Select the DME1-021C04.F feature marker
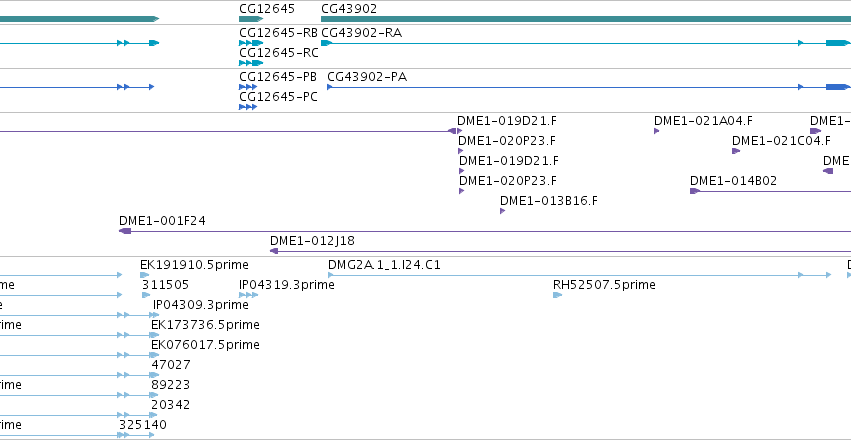The width and height of the screenshot is (851, 440). click(x=736, y=151)
